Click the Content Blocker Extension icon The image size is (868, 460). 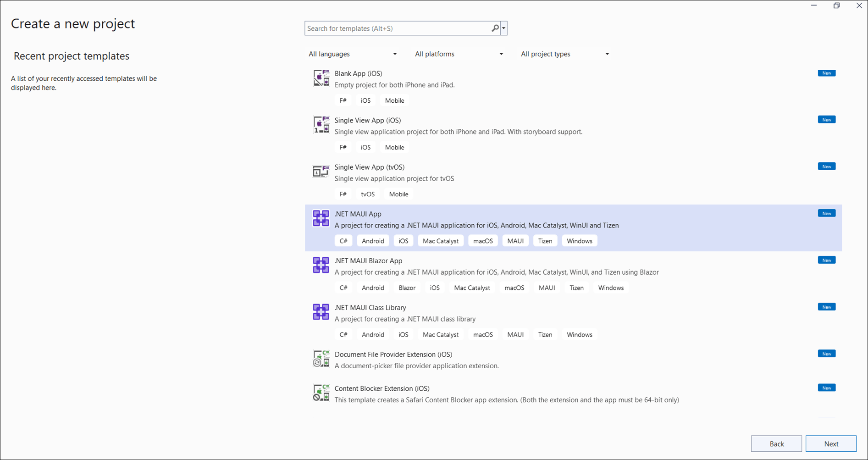321,393
